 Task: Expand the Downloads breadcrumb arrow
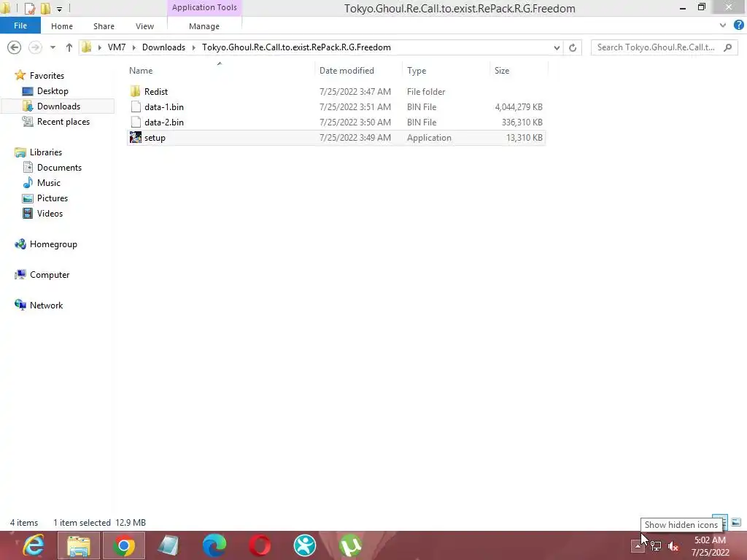194,47
